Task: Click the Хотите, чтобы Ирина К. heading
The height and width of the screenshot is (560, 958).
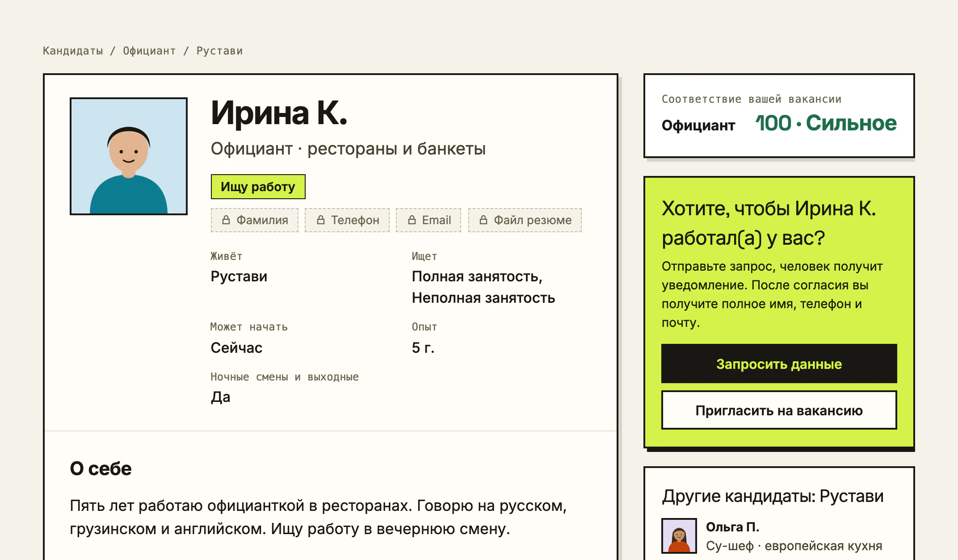Action: (769, 223)
